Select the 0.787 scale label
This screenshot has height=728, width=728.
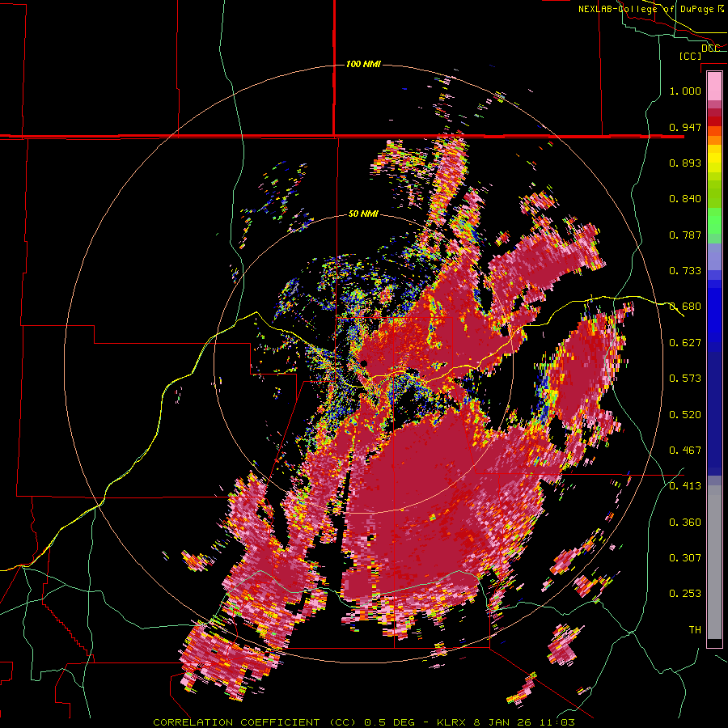coord(685,235)
